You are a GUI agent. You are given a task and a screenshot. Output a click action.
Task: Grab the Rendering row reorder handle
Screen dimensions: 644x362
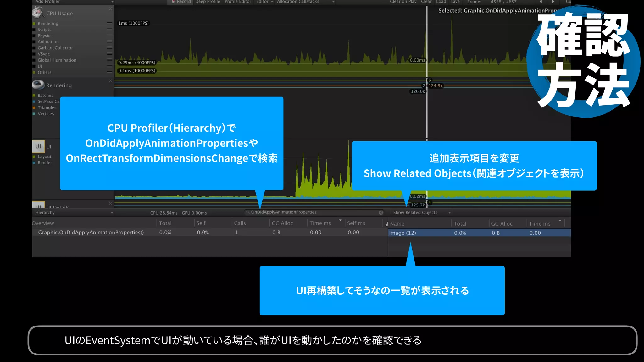point(109,23)
